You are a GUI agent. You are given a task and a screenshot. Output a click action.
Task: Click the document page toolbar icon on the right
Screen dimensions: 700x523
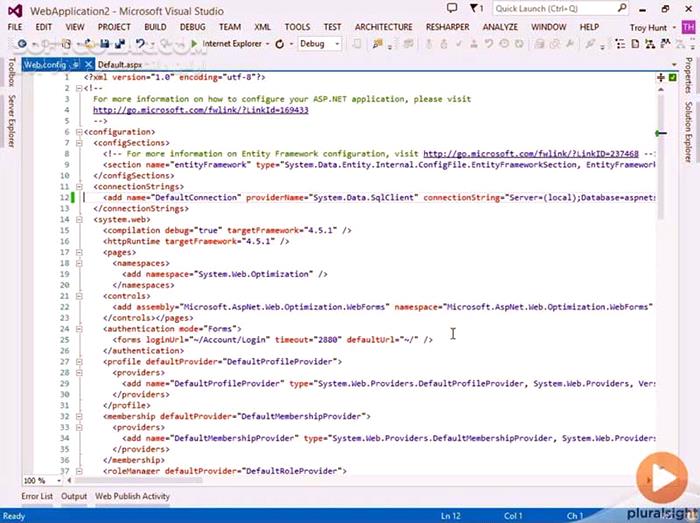point(635,44)
